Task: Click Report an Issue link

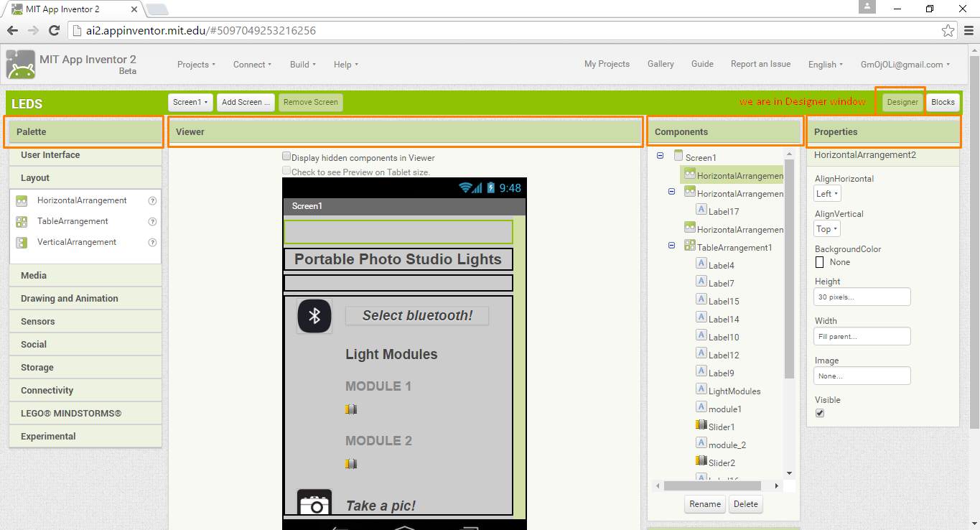Action: pos(760,64)
